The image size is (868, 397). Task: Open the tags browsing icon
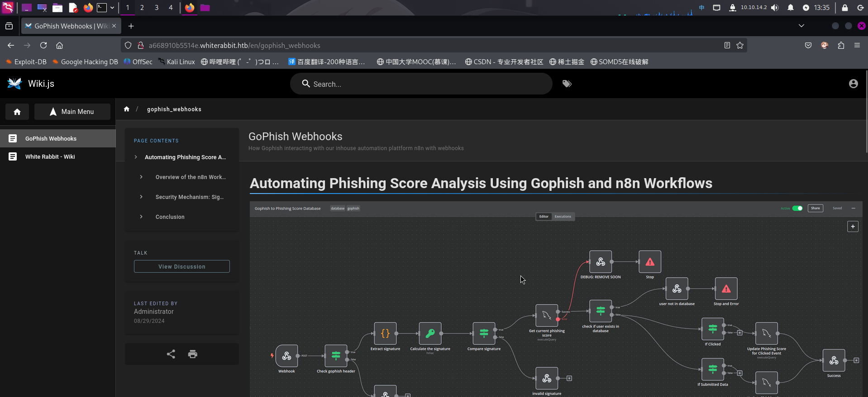click(567, 84)
